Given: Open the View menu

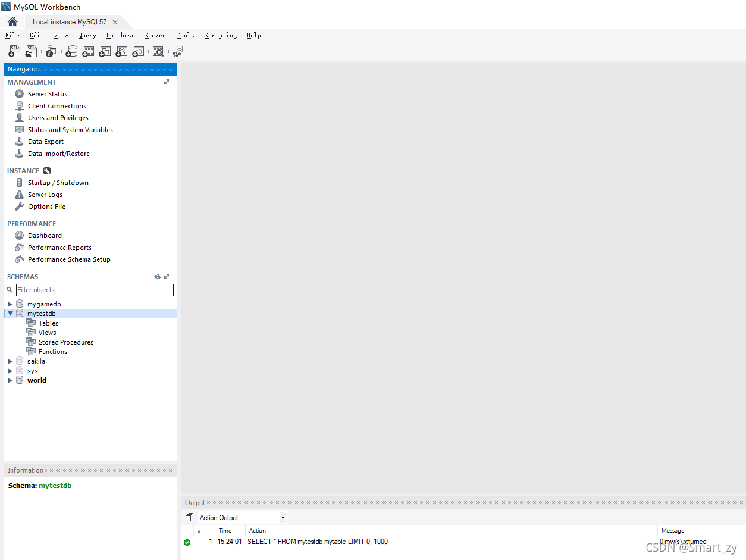Looking at the screenshot, I should pos(61,35).
